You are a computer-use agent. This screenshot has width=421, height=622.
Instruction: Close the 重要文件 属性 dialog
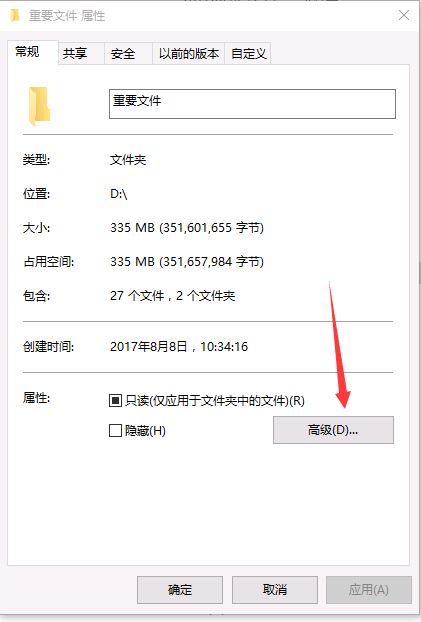click(404, 15)
